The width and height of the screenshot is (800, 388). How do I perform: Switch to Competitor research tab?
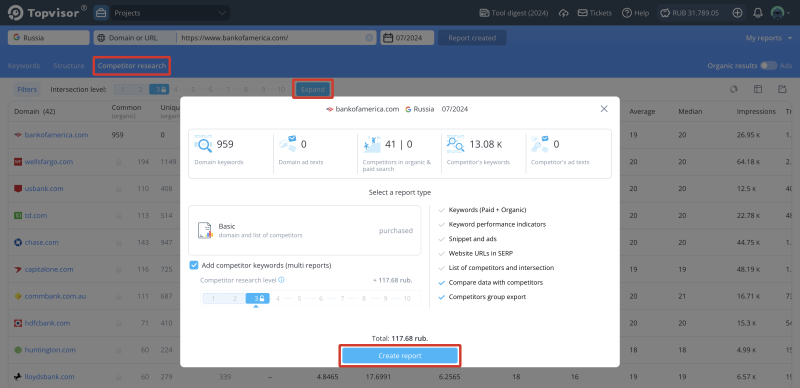132,66
